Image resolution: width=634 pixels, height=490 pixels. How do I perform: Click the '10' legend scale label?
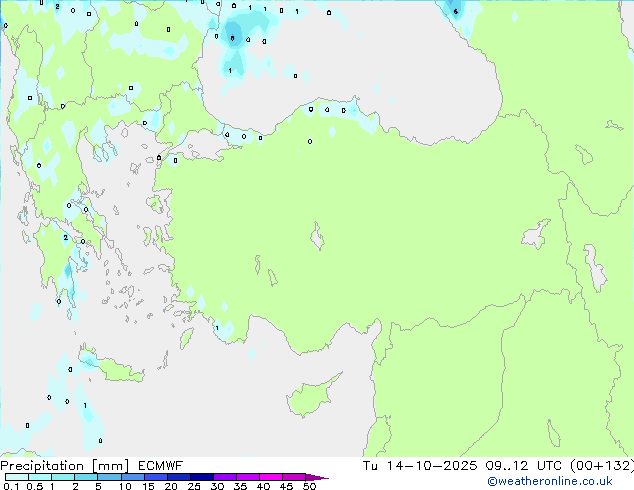125,486
